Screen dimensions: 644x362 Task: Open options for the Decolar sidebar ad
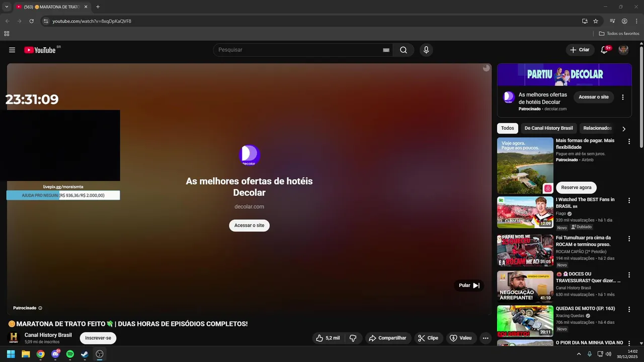tap(623, 97)
